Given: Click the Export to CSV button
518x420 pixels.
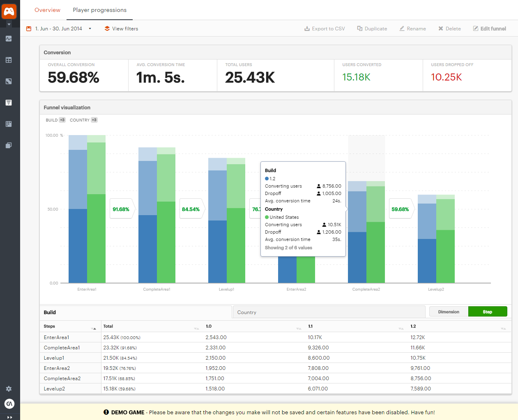Looking at the screenshot, I should pyautogui.click(x=325, y=29).
